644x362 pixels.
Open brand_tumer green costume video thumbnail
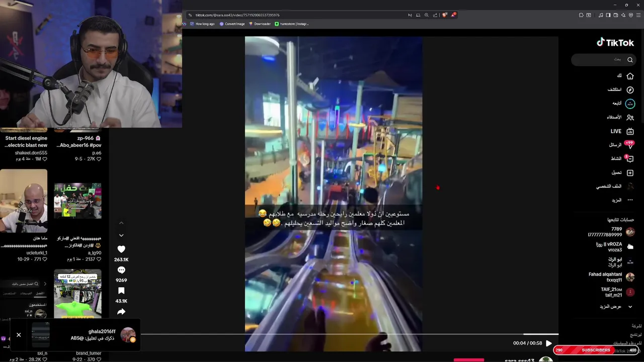click(77, 294)
